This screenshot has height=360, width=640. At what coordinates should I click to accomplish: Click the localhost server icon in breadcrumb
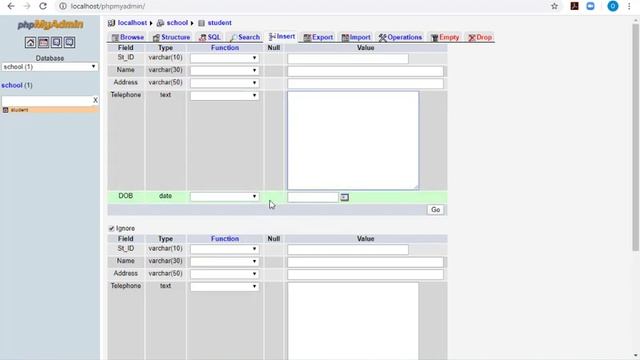pyautogui.click(x=111, y=23)
